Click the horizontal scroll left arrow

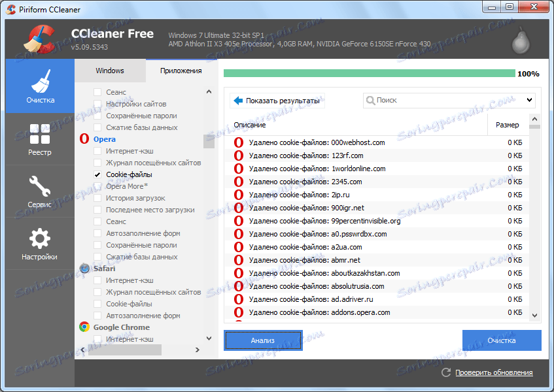(82, 350)
